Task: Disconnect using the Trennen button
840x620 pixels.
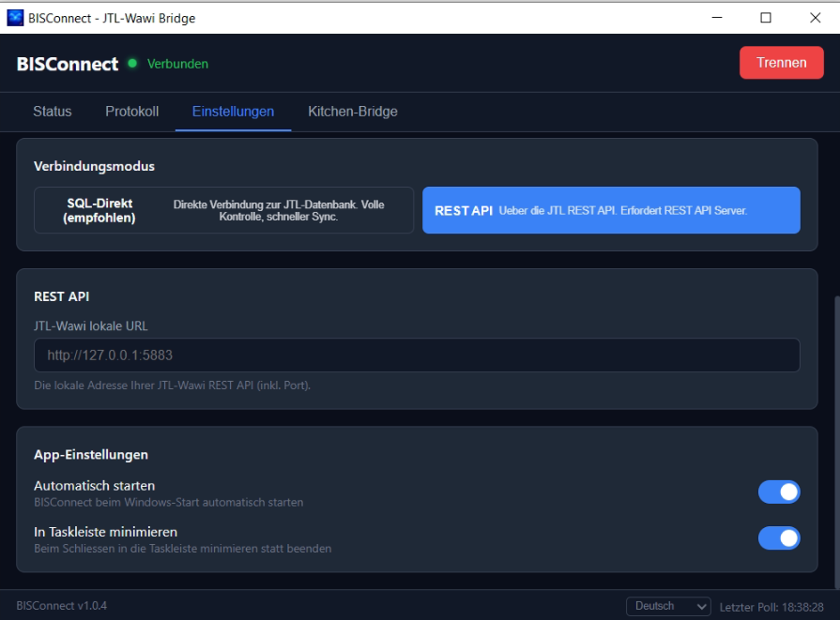Action: tap(781, 63)
